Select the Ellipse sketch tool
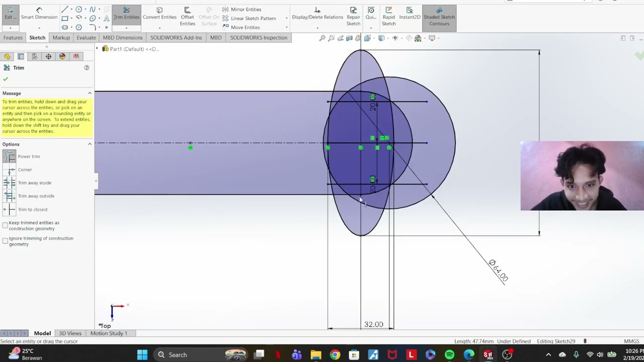The width and height of the screenshot is (644, 362). pos(93,18)
